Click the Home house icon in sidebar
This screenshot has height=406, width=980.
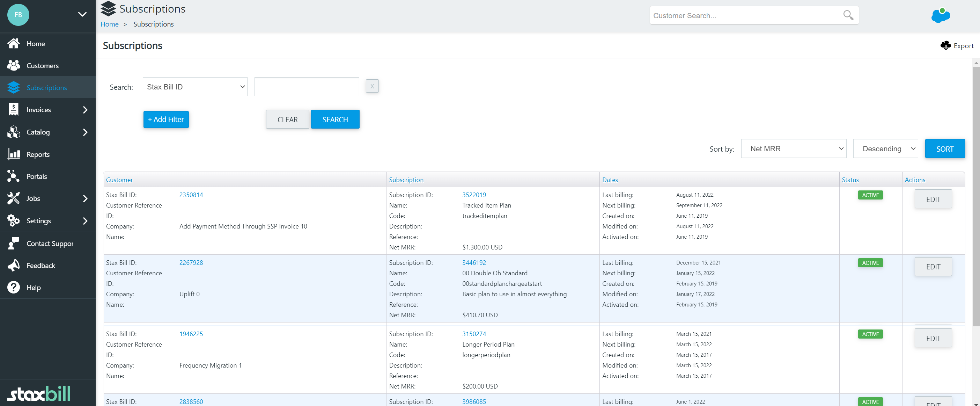pos(14,43)
